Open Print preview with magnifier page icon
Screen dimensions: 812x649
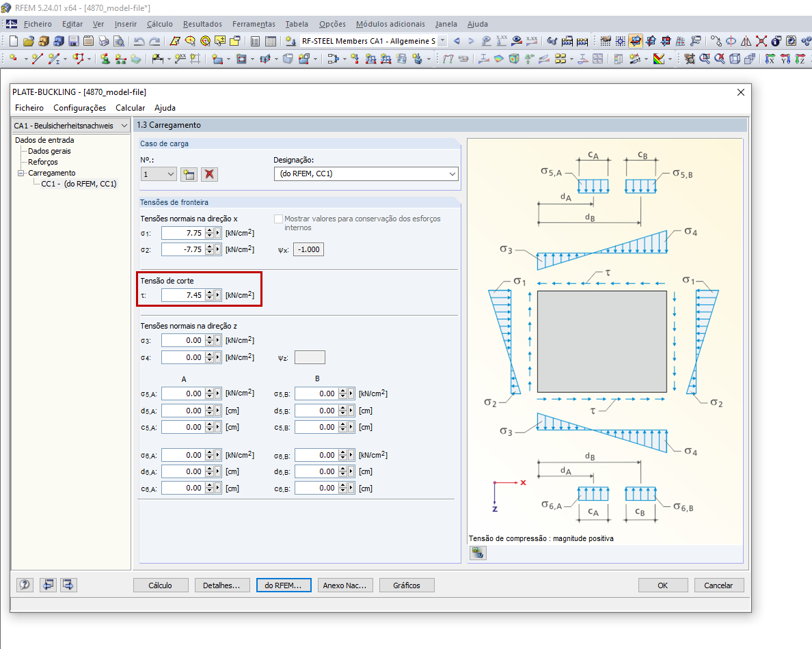pyautogui.click(x=119, y=41)
